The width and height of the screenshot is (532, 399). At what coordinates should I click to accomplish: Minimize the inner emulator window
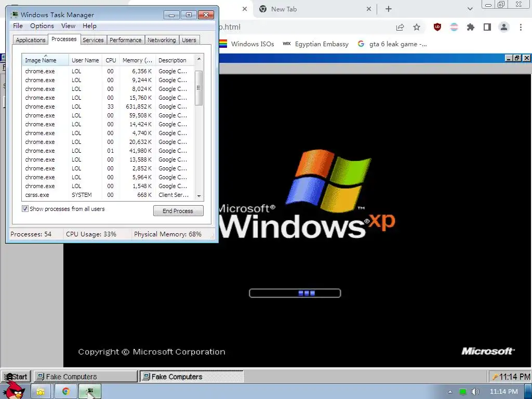pyautogui.click(x=509, y=58)
